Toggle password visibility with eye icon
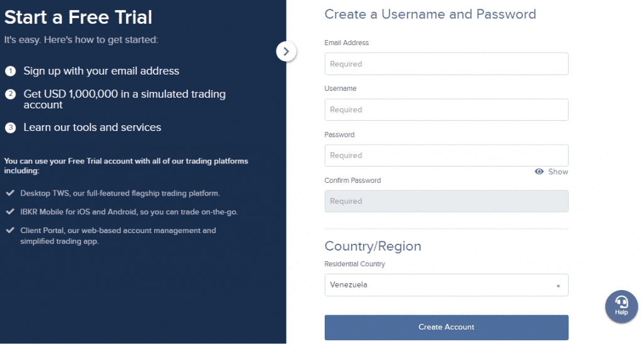642x364 pixels. (539, 172)
